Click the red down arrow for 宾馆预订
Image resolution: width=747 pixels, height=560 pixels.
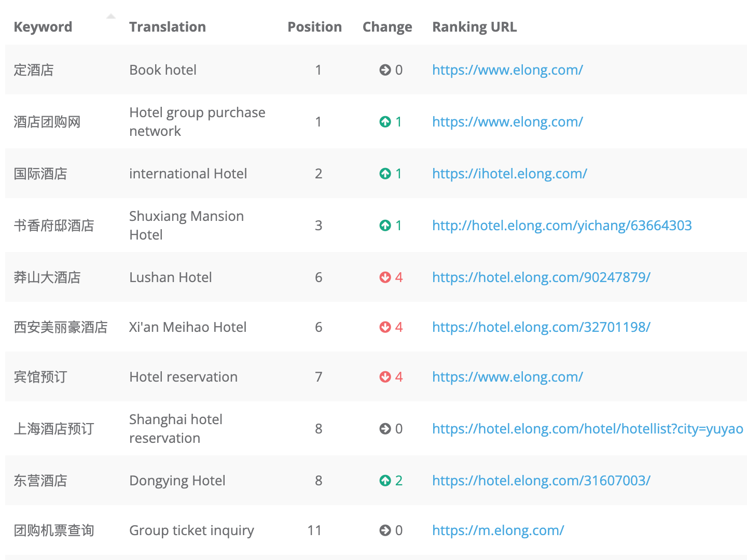[x=385, y=377]
